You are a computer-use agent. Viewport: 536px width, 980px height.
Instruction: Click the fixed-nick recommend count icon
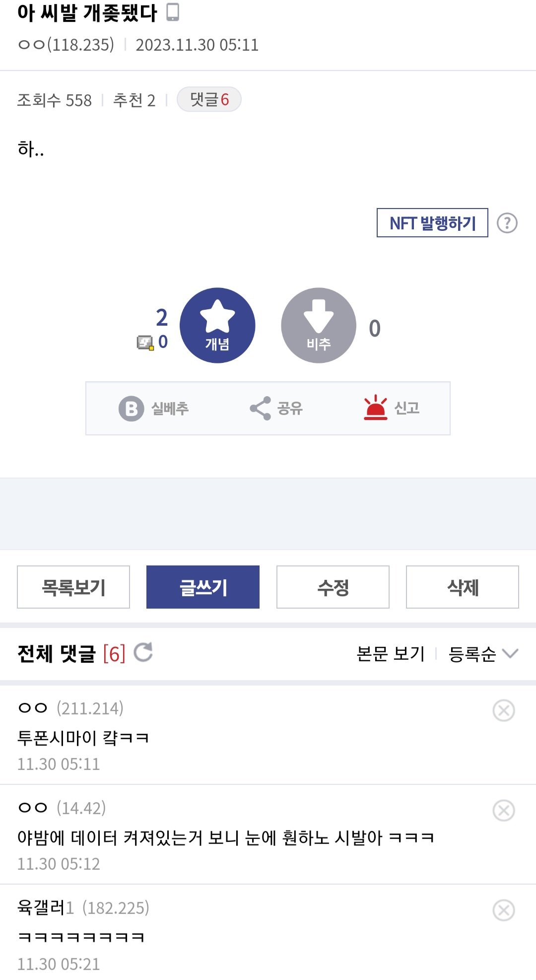pos(145,343)
